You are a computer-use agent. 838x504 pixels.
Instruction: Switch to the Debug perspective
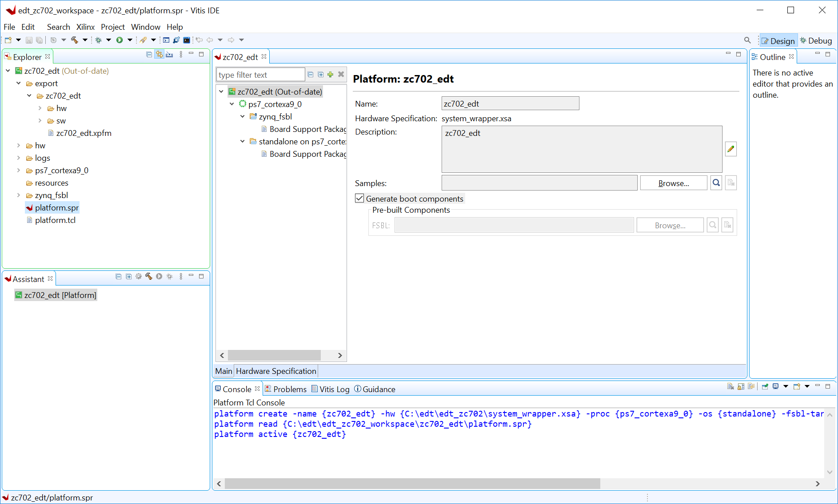tap(816, 41)
